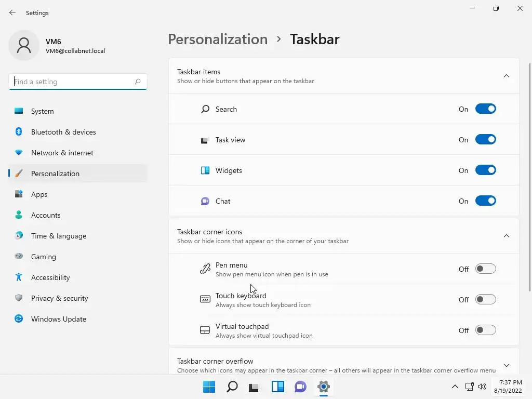Open Time & language category
Screen dimensions: 532x399
[x=78, y=235]
